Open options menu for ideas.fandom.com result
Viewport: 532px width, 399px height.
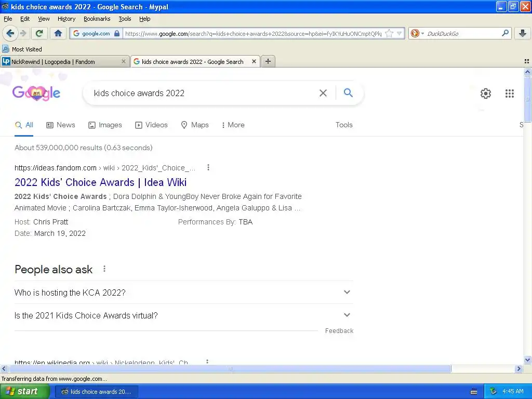(x=208, y=167)
